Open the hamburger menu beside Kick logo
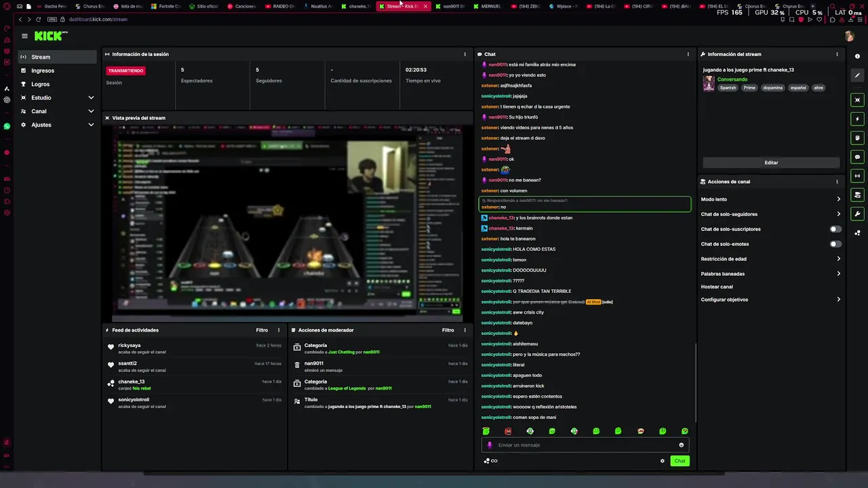Screen dimensions: 868x488 coord(24,36)
